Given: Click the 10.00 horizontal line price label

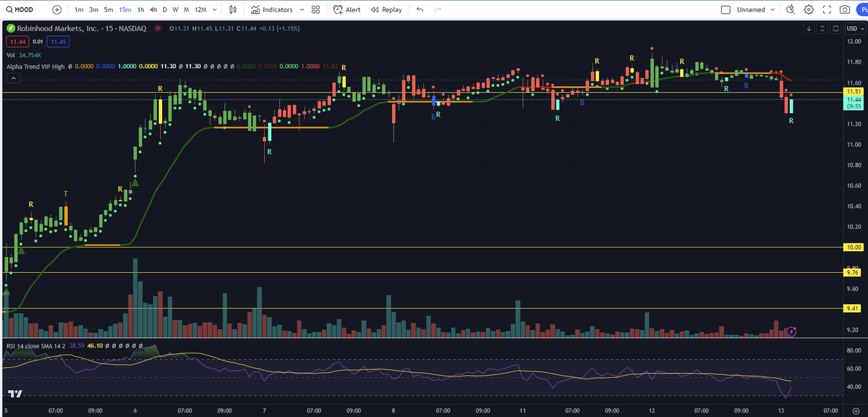Looking at the screenshot, I should pyautogui.click(x=854, y=248).
